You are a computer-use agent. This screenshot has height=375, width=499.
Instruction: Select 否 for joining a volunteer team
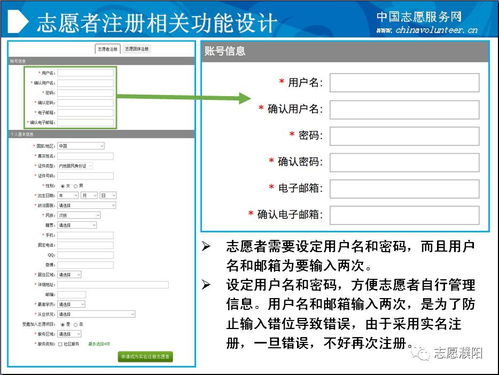pos(76,324)
